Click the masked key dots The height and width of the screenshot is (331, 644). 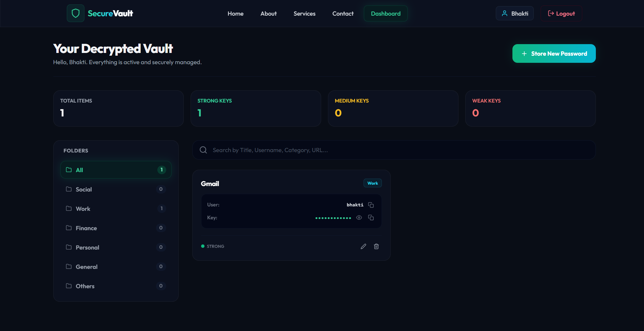point(333,218)
